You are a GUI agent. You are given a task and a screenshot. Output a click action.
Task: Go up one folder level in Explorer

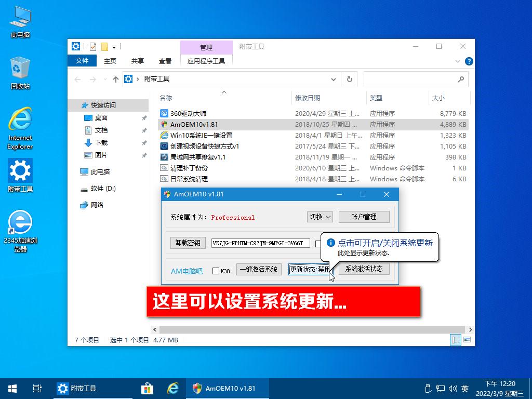[x=116, y=79]
